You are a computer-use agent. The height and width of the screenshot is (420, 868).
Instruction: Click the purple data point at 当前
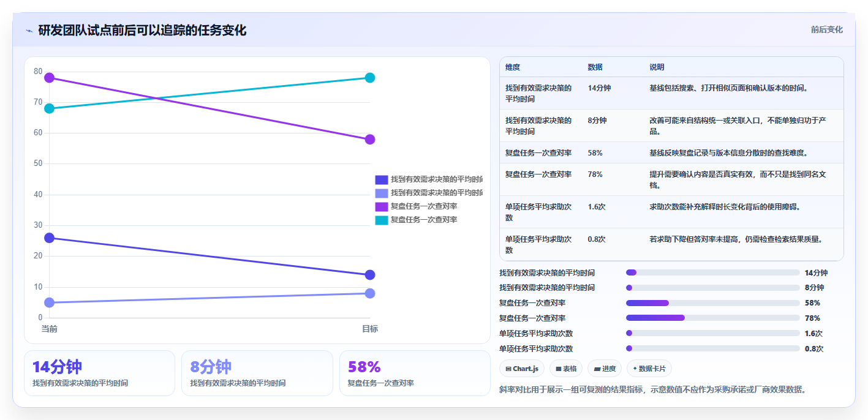[49, 78]
